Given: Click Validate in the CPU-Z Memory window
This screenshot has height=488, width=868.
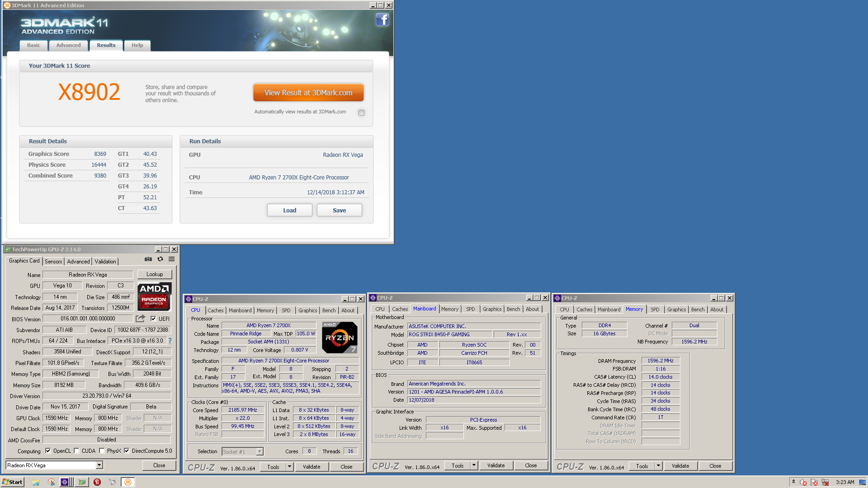Looking at the screenshot, I should (680, 466).
